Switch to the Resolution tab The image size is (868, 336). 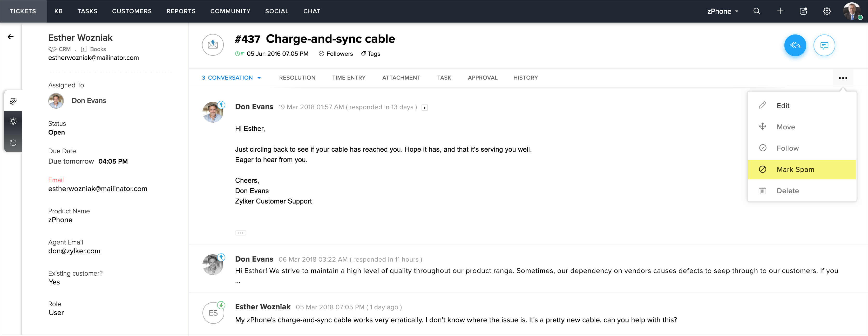(297, 78)
